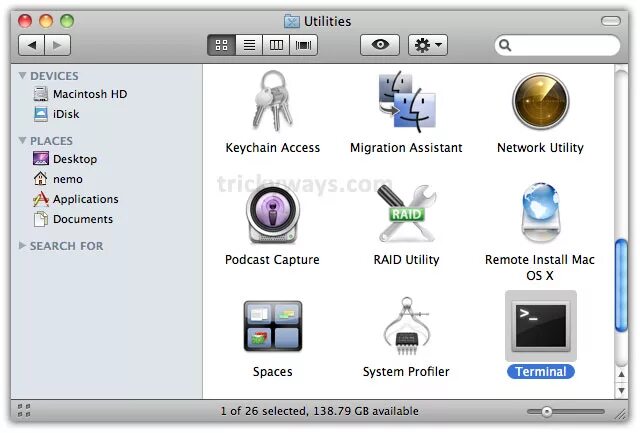
Task: Zoom the Utilities window with green button
Action: (67, 21)
